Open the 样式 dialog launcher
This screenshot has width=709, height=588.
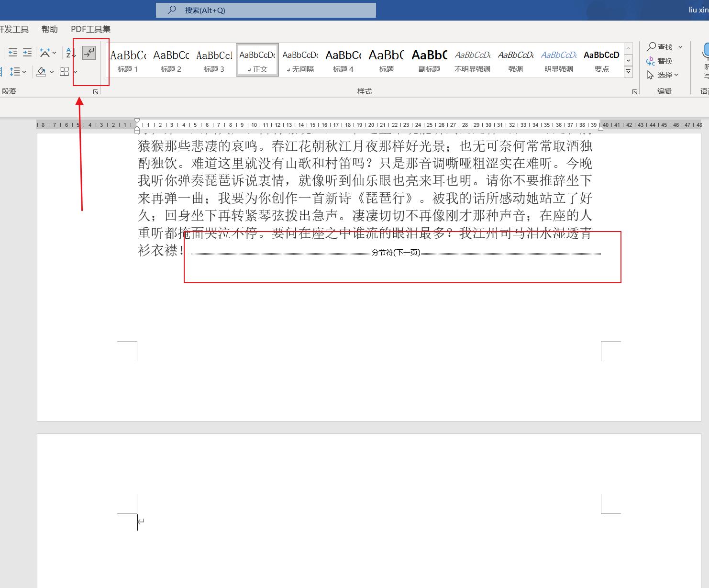(634, 91)
